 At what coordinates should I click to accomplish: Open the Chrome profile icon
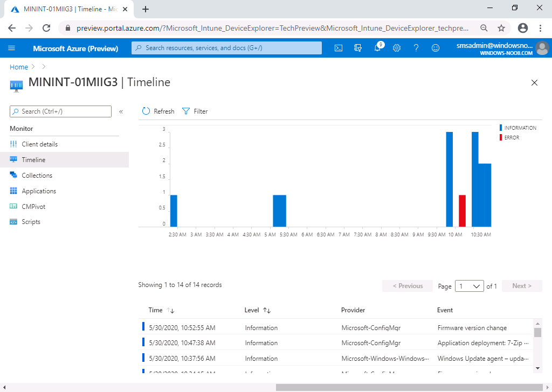[523, 28]
